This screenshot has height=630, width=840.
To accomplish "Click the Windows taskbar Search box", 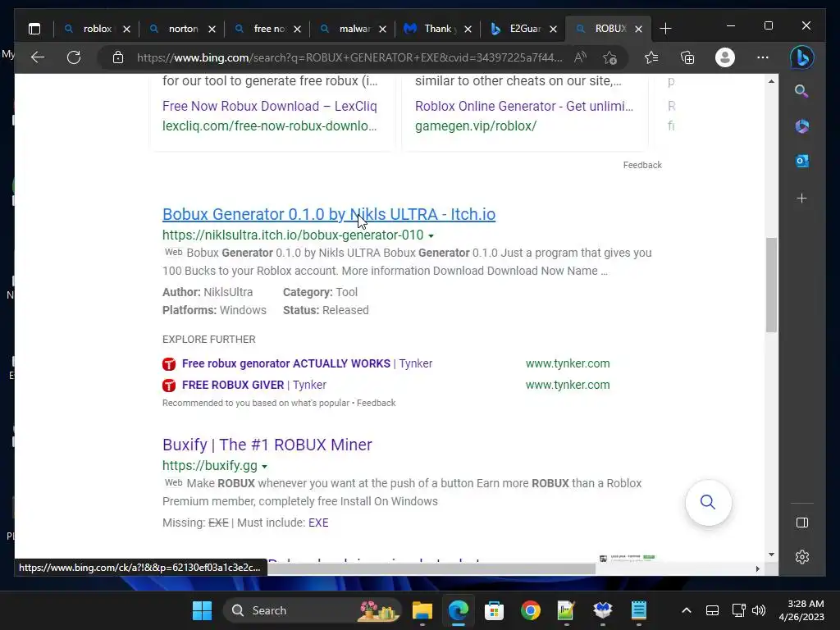I will coord(313,610).
